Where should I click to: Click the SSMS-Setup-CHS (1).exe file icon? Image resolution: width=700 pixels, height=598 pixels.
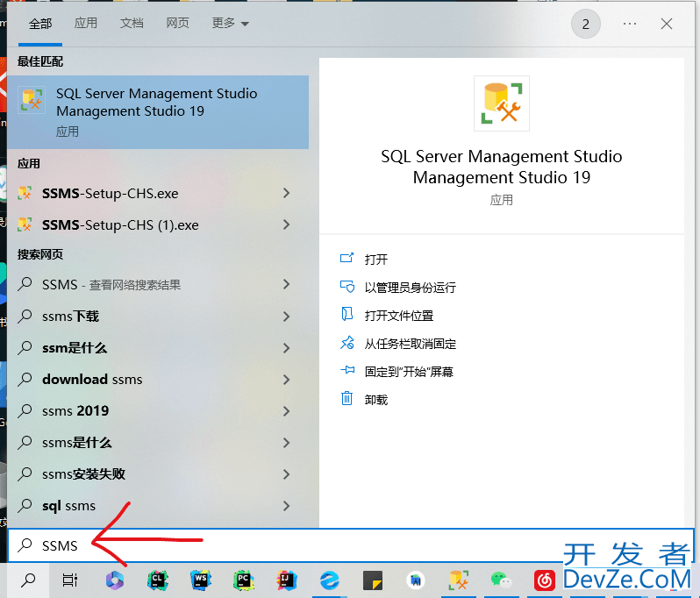[25, 224]
